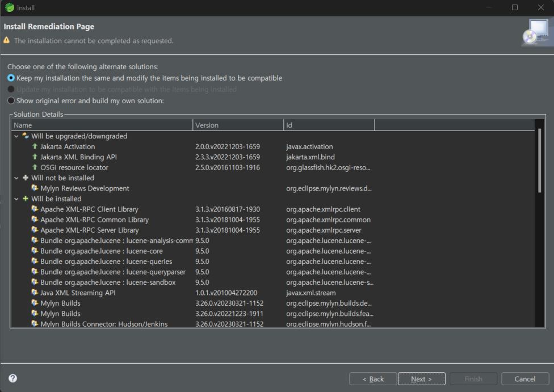Viewport: 554px width, 392px height.
Task: Click the jakarta.xml.bind id cell
Action: [x=310, y=157]
